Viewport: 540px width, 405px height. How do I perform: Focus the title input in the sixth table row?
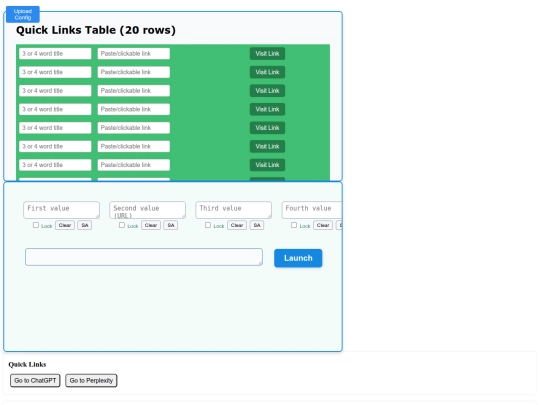(x=55, y=147)
